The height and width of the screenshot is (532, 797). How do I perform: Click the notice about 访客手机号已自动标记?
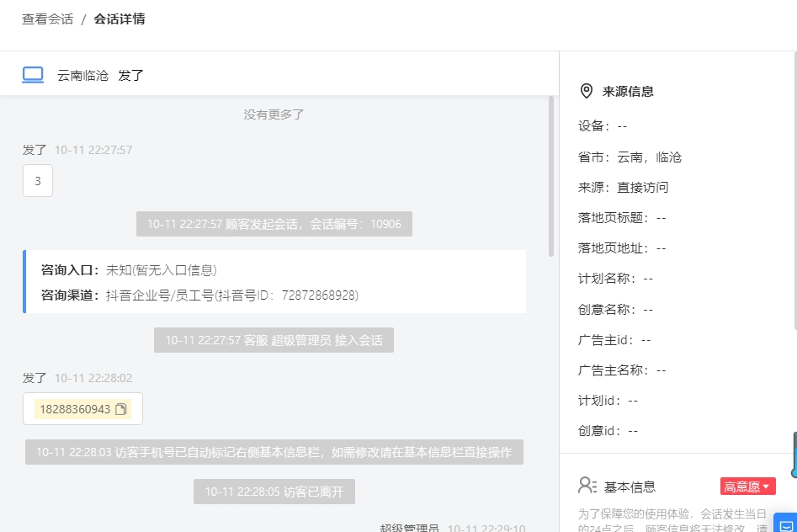274,452
